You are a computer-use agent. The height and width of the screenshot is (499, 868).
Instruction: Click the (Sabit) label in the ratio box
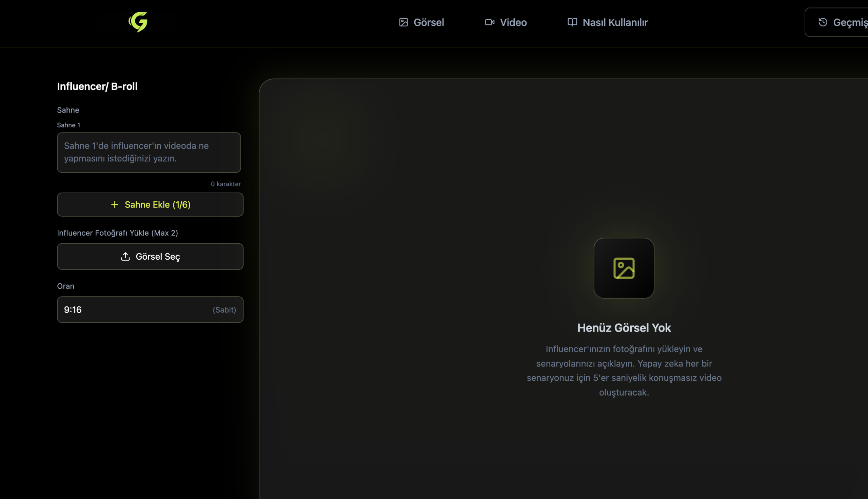(224, 310)
